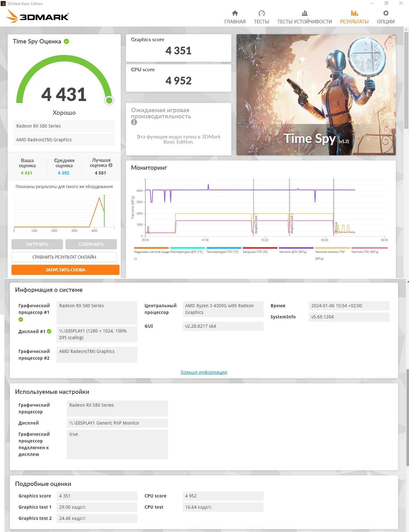Click the score gauge end knob
Image resolution: width=409 pixels, height=532 pixels.
[109, 100]
